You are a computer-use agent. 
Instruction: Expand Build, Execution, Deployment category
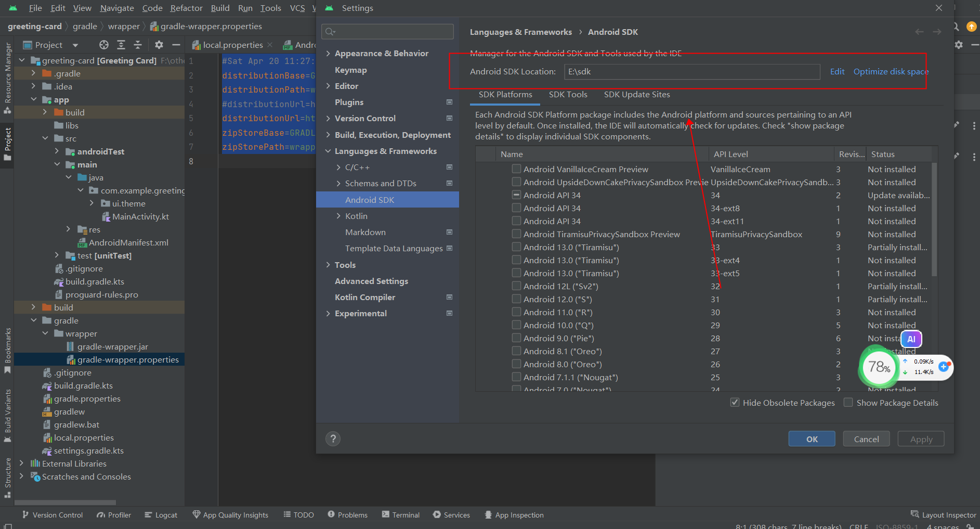coord(328,135)
